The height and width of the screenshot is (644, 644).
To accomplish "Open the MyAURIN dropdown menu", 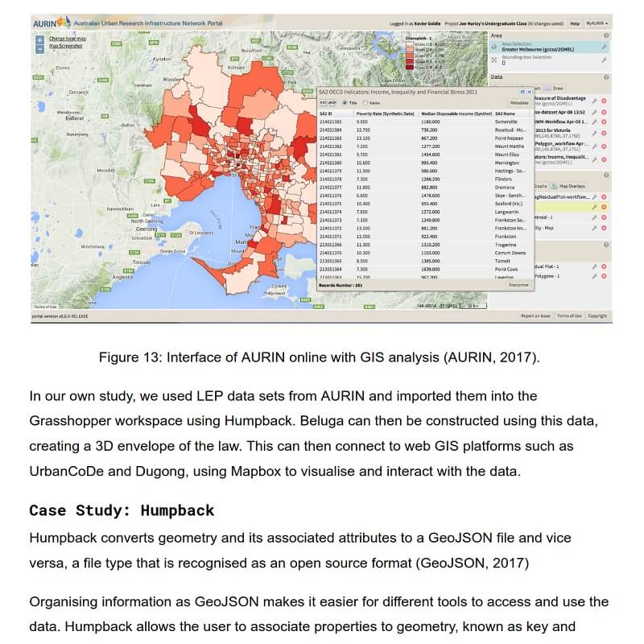I will click(597, 24).
